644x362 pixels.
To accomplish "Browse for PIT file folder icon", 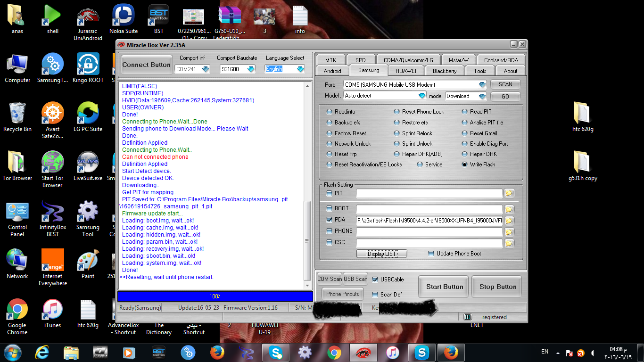I will 509,193.
